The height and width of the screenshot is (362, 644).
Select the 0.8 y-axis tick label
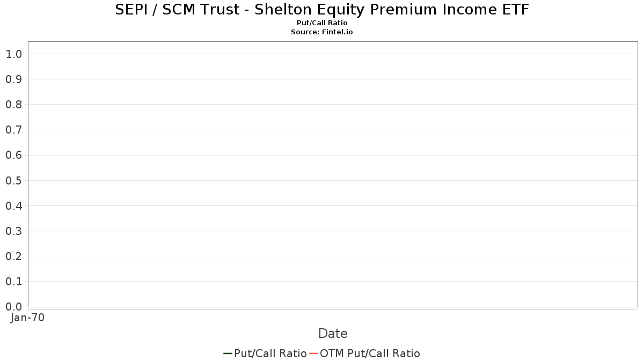tap(13, 105)
